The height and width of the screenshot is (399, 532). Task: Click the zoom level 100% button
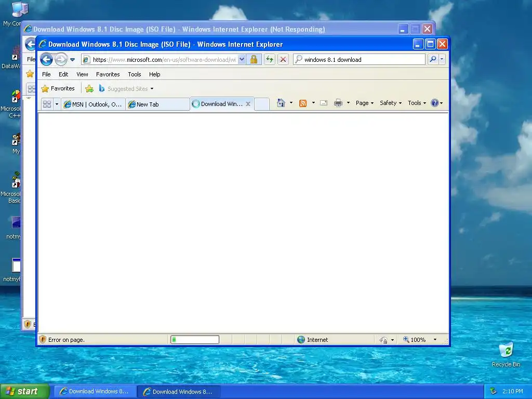click(415, 340)
